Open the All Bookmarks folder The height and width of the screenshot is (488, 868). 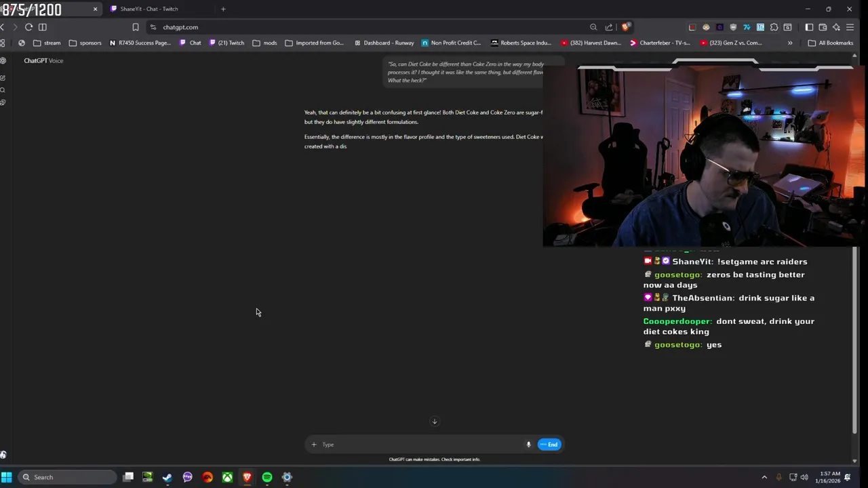point(830,43)
